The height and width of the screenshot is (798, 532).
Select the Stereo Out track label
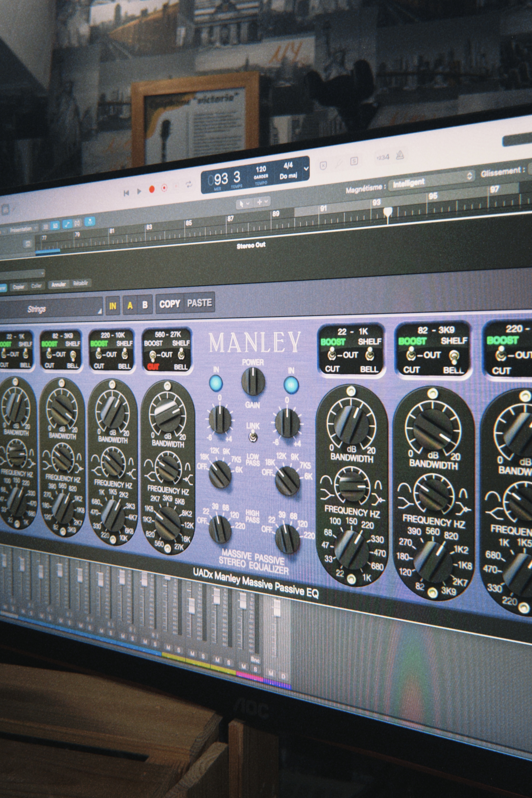(251, 246)
